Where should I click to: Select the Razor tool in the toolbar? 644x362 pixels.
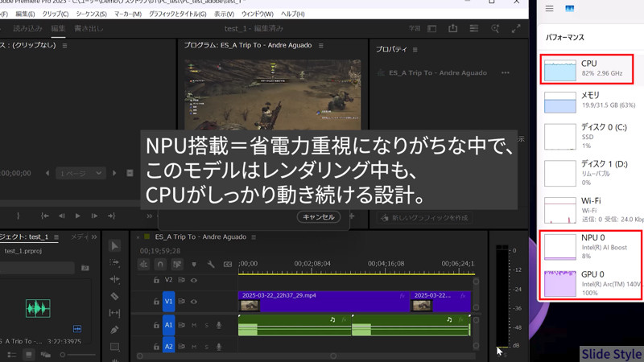point(114,296)
